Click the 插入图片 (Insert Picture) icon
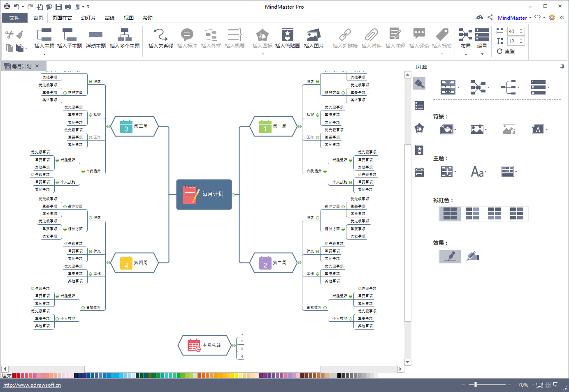This screenshot has height=392, width=569. pyautogui.click(x=314, y=35)
